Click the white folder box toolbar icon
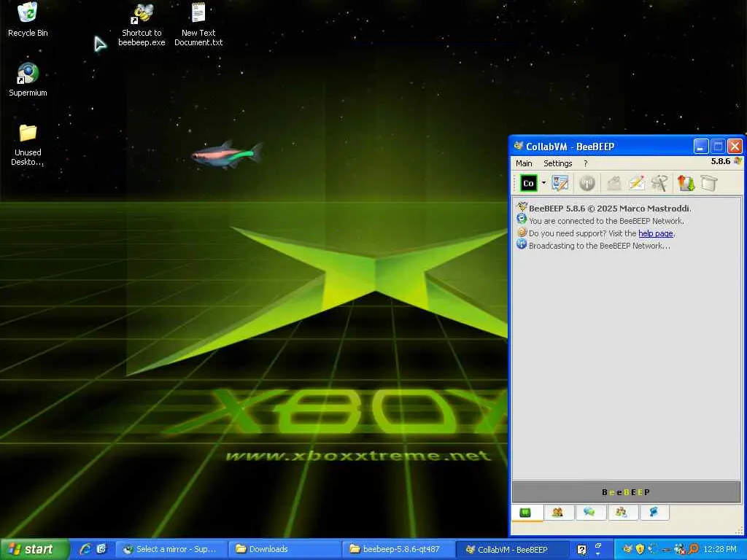This screenshot has width=747, height=560. [x=709, y=183]
